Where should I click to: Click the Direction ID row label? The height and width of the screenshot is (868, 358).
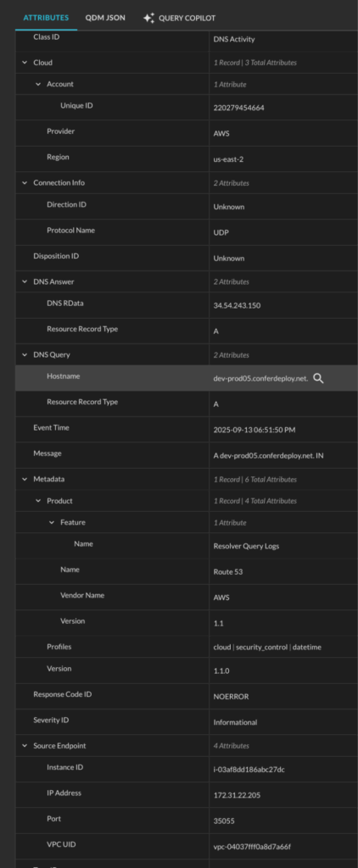66,205
